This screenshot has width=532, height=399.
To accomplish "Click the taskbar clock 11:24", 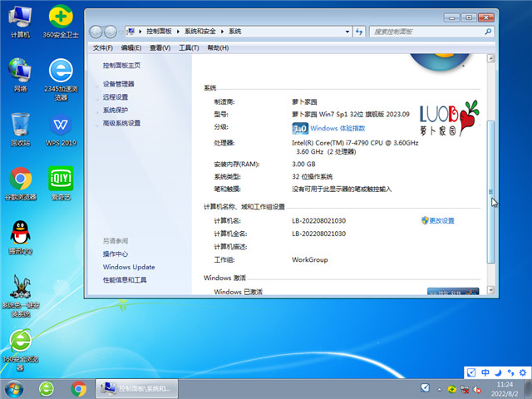I will coord(505,384).
